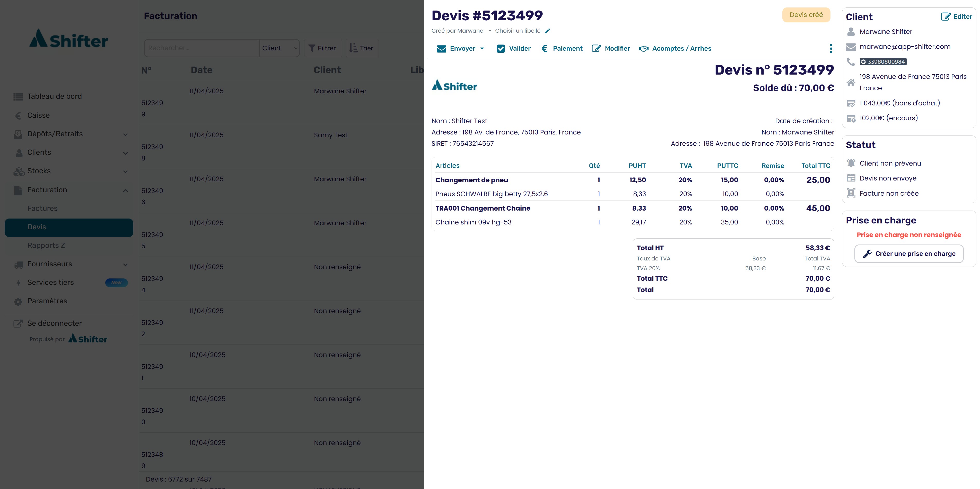980x489 pixels.
Task: Open the three-dot more options menu
Action: coord(831,49)
